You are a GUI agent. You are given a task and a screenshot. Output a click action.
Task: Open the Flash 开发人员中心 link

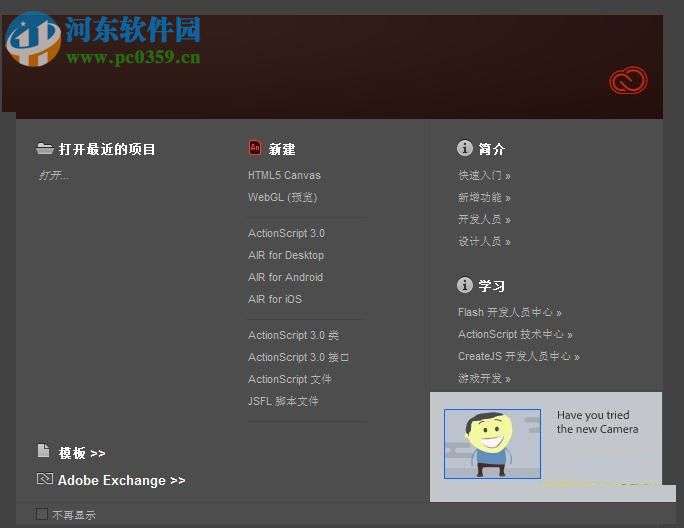[510, 312]
